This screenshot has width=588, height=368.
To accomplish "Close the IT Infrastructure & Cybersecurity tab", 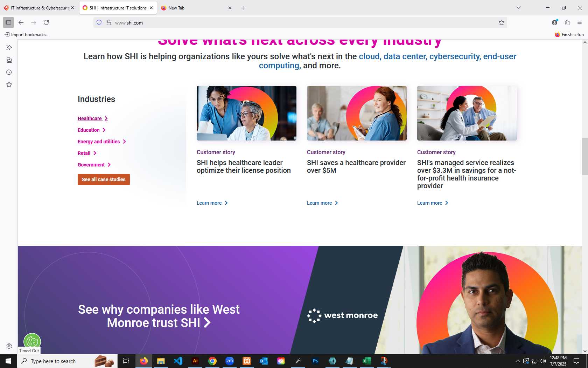I will point(72,8).
